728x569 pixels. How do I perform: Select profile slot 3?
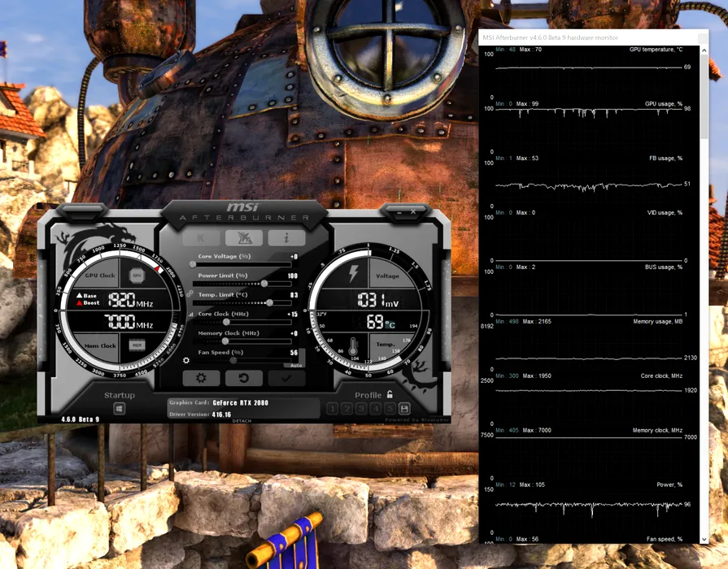coord(361,409)
